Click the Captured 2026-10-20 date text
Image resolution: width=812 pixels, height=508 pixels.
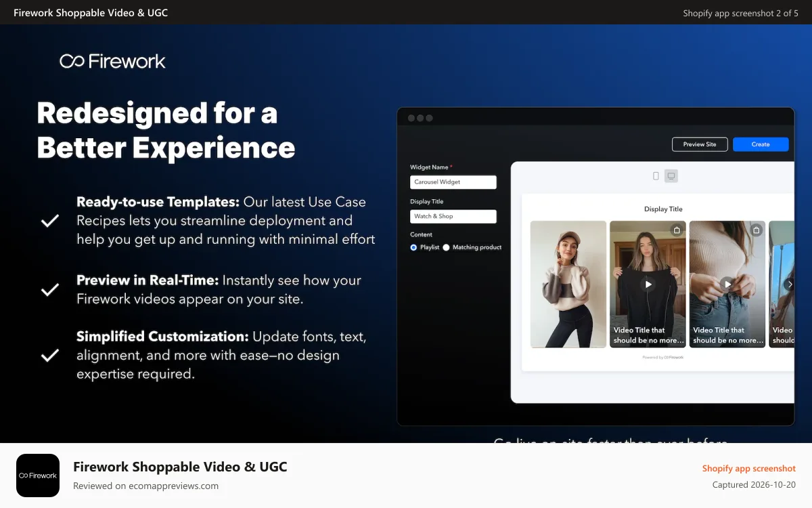754,485
